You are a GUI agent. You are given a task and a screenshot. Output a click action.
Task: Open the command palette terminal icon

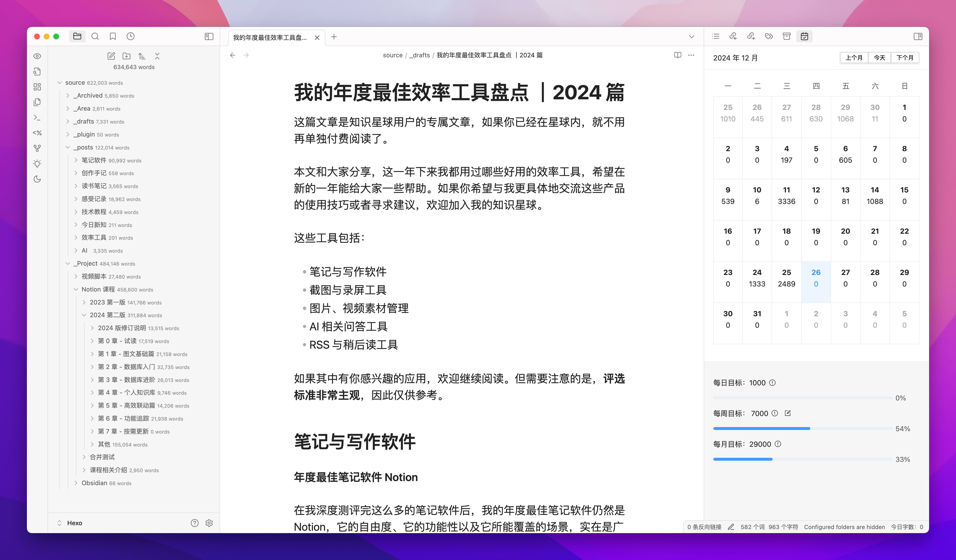[x=37, y=118]
